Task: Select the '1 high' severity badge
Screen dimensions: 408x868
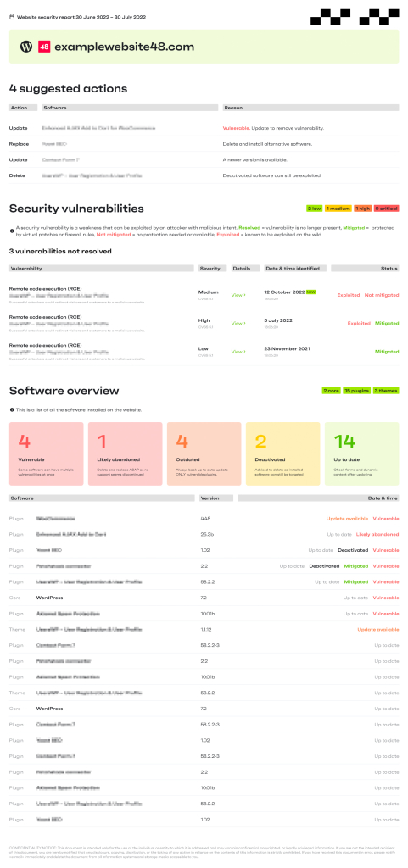Action: (x=362, y=209)
